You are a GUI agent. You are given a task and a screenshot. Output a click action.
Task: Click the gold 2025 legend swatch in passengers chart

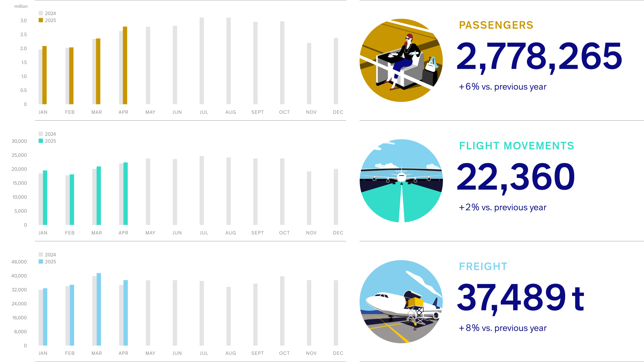coord(41,20)
